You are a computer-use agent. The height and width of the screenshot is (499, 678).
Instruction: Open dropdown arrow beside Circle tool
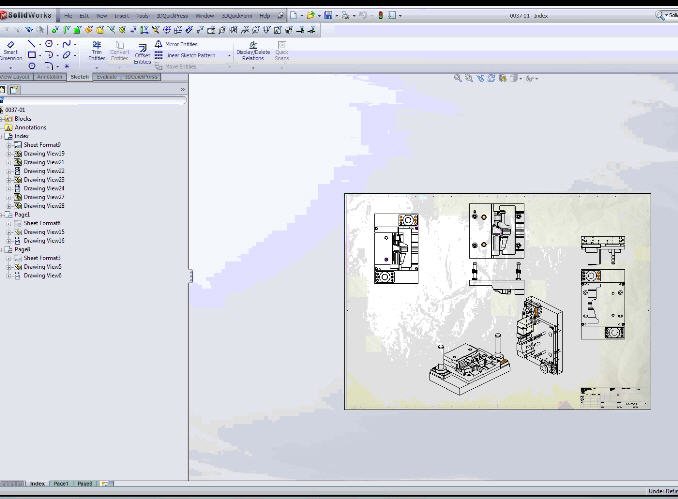57,44
